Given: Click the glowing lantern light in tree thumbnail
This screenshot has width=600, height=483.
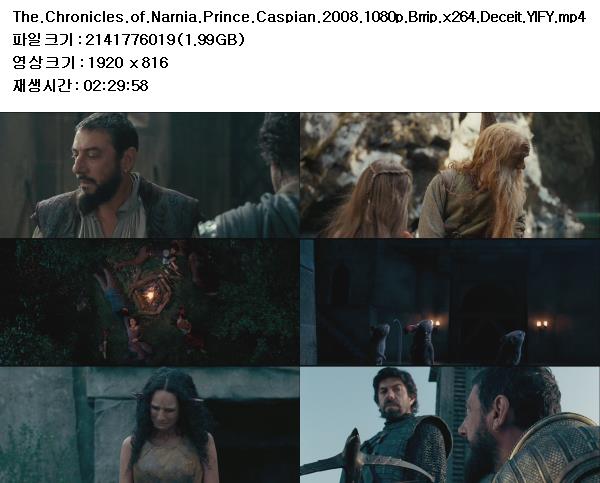Looking at the screenshot, I should pyautogui.click(x=152, y=295).
